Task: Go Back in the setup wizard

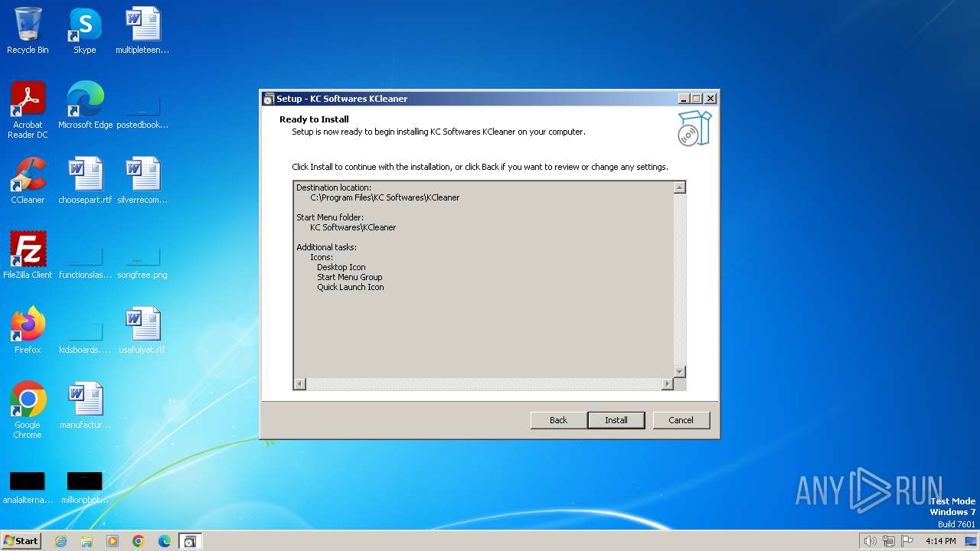Action: point(559,420)
